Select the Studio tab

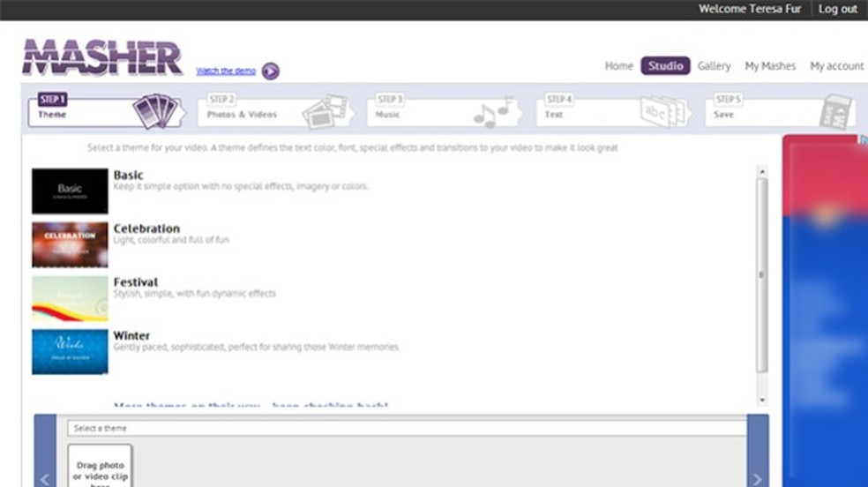coord(665,66)
